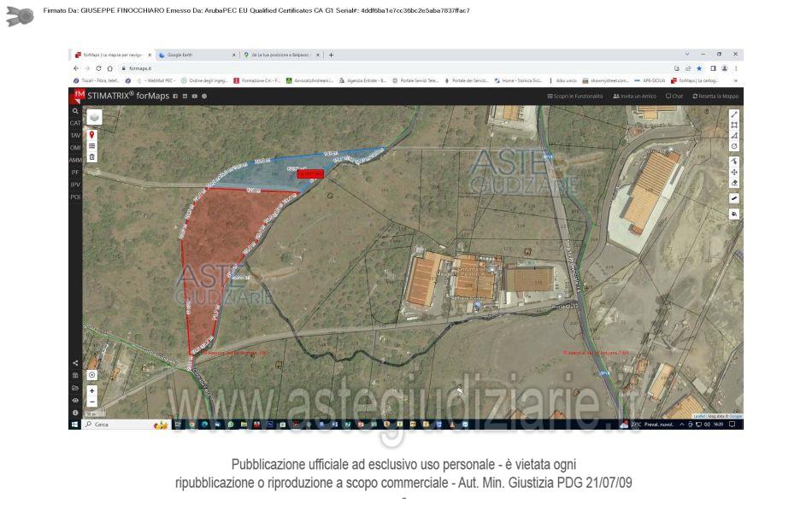Click Invita un Amico link

tap(634, 96)
